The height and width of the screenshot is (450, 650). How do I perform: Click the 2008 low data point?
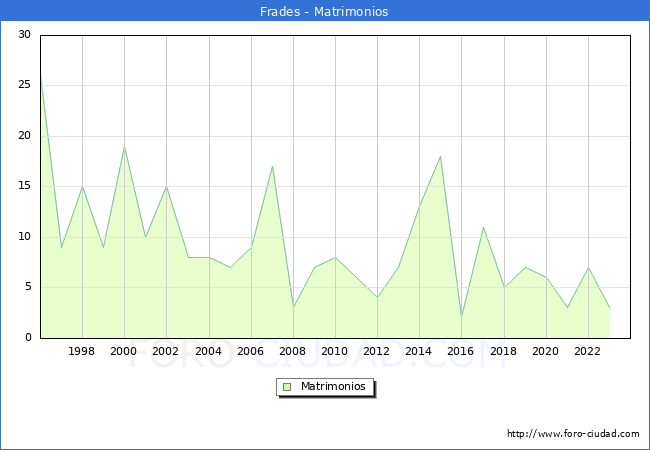coord(293,307)
